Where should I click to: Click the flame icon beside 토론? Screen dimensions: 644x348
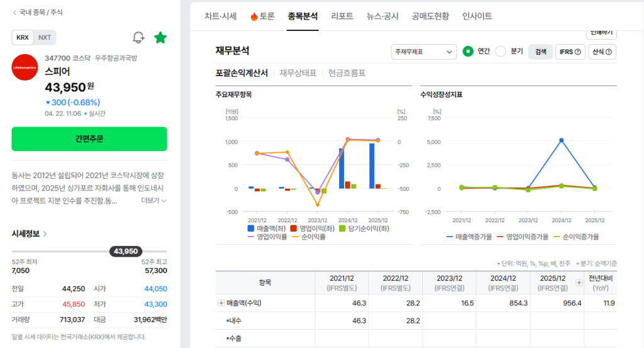click(x=254, y=16)
